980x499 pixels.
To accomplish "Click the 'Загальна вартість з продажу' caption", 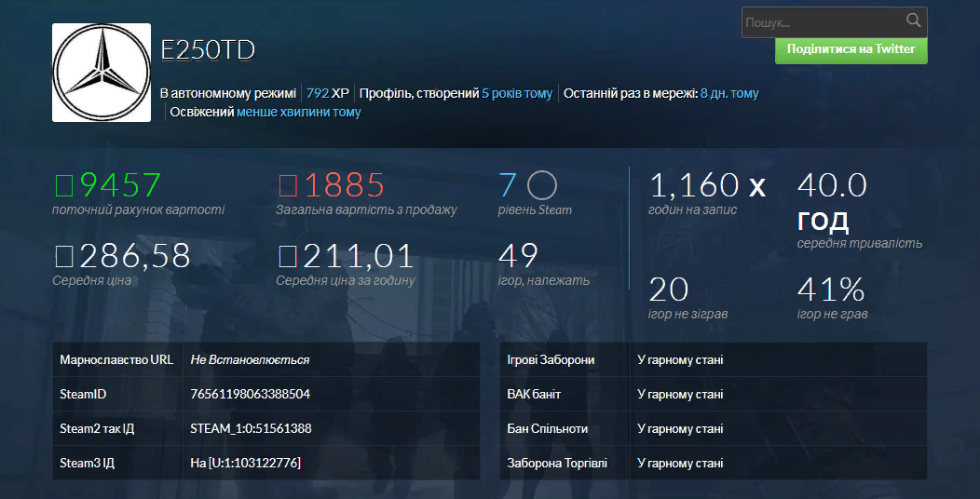I will pos(366,209).
